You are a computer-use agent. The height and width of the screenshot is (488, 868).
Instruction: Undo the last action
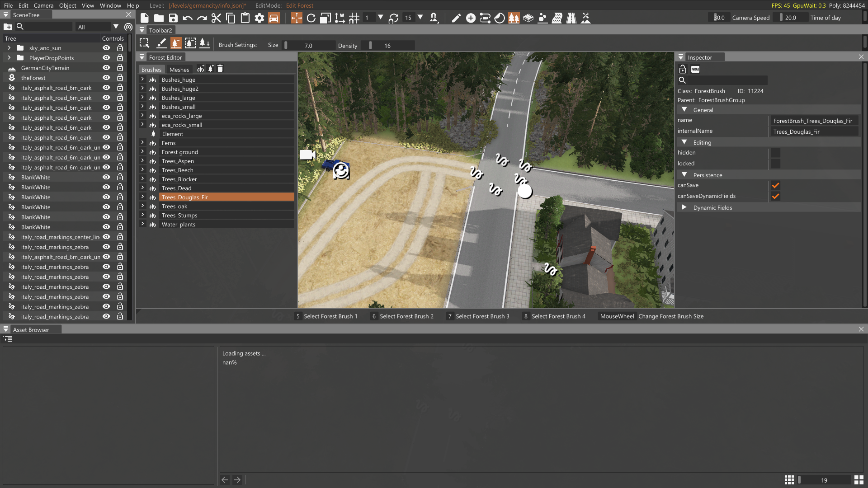(188, 18)
